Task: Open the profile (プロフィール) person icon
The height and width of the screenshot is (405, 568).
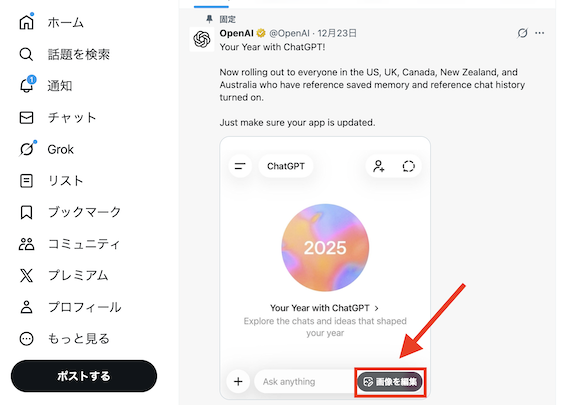Action: (26, 307)
